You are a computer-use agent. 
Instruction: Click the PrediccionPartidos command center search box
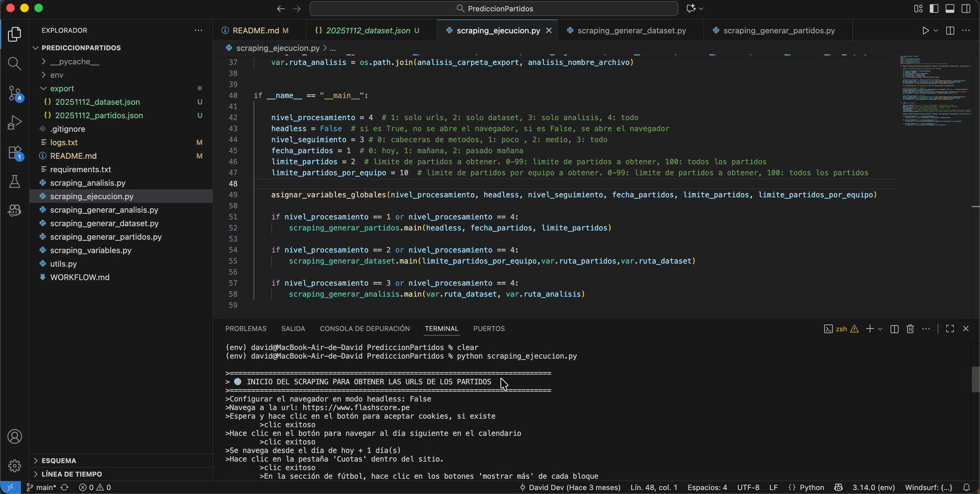point(494,9)
